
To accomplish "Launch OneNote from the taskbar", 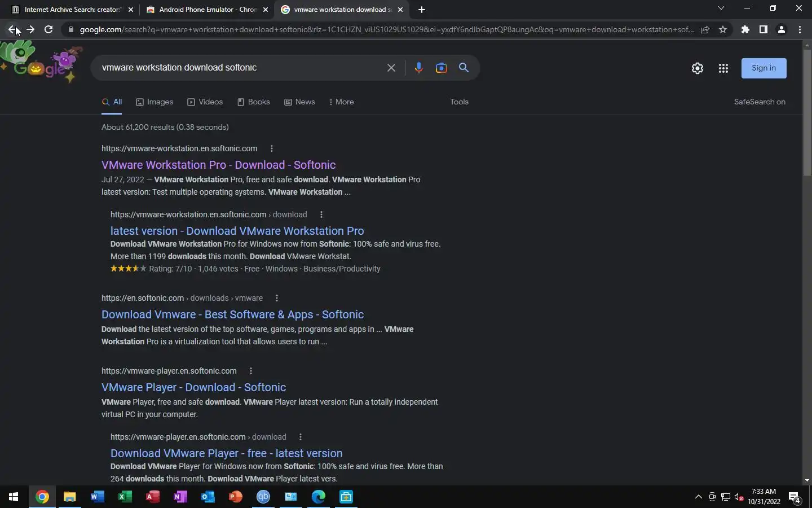I will click(x=180, y=497).
